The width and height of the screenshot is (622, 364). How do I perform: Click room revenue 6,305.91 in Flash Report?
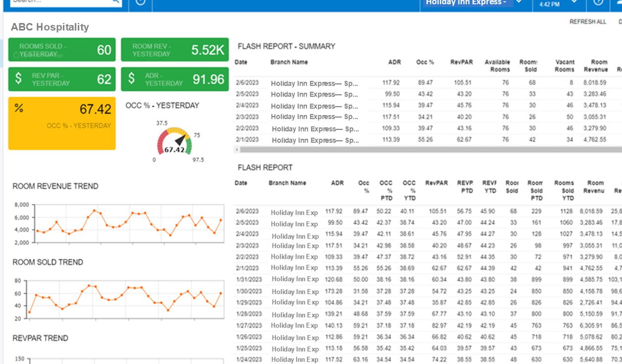click(x=591, y=325)
